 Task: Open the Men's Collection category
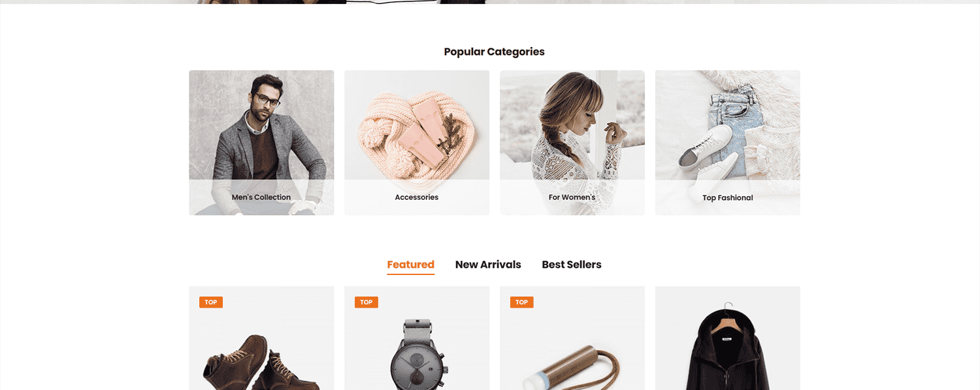[x=261, y=142]
